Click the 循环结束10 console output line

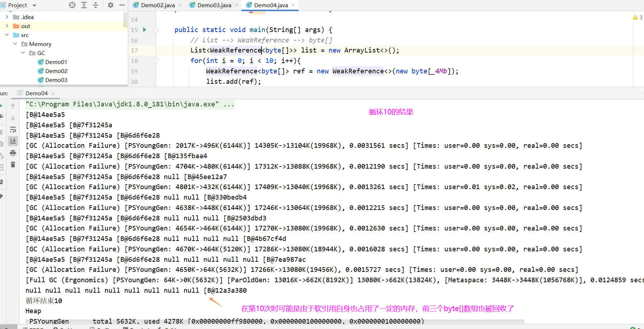[x=44, y=301]
